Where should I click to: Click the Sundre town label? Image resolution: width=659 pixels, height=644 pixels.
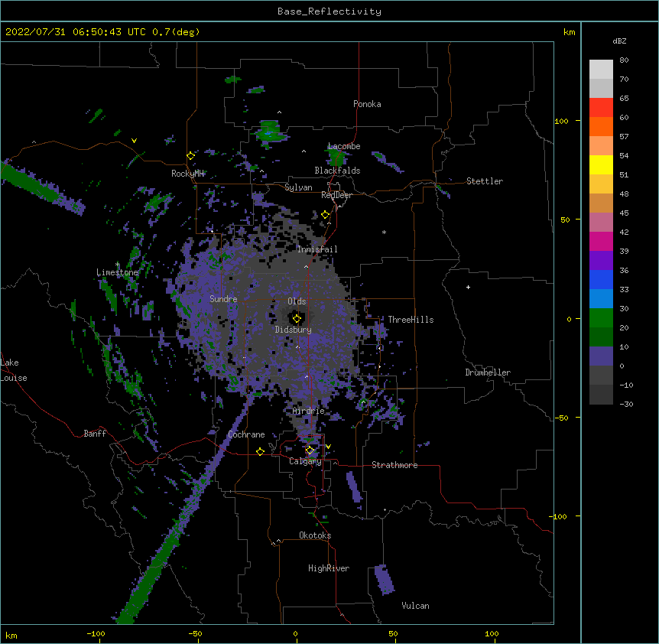[x=223, y=299]
